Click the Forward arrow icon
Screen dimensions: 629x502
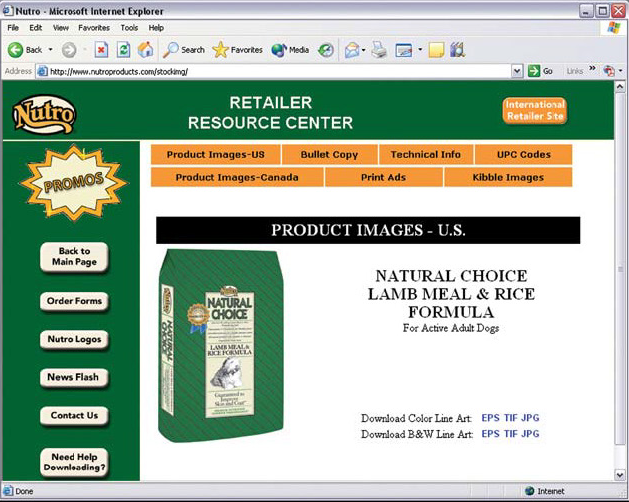69,50
